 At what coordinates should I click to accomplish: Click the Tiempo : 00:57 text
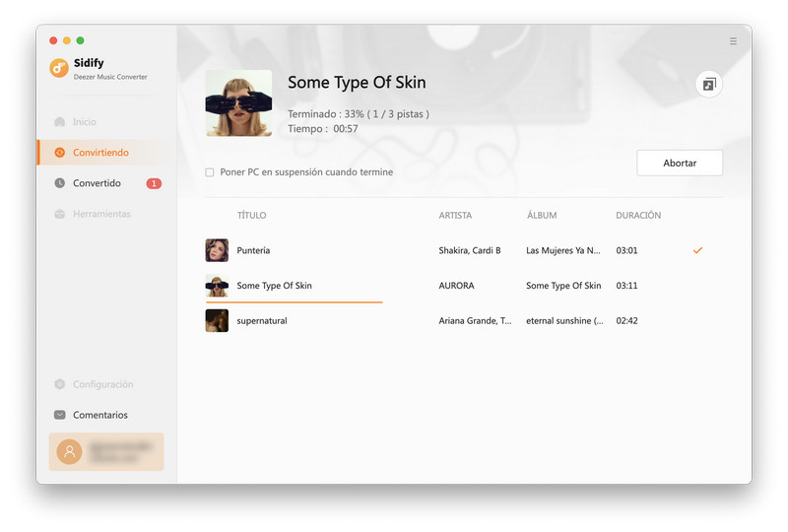pos(323,129)
